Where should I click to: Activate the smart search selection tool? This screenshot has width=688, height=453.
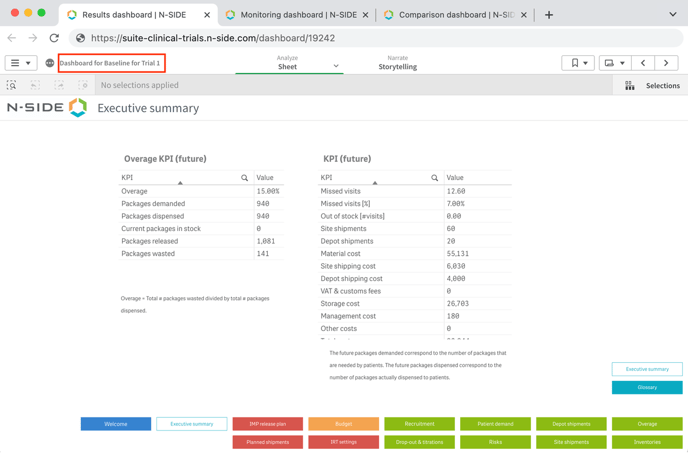(12, 86)
